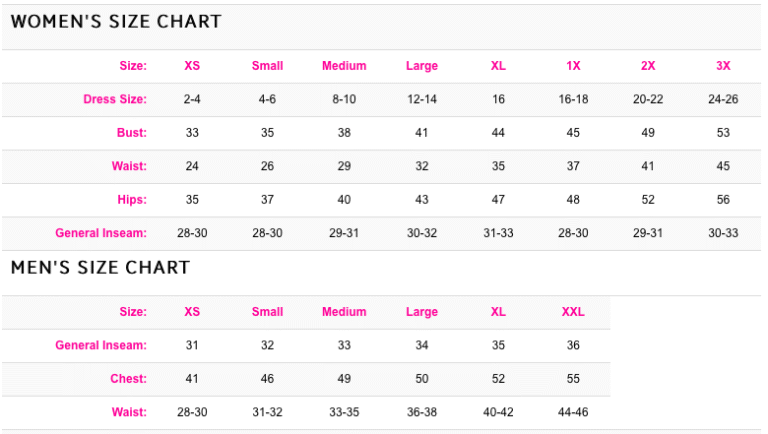Screen dimensions: 768x434
Task: Click the hips value 56
Action: pos(723,200)
